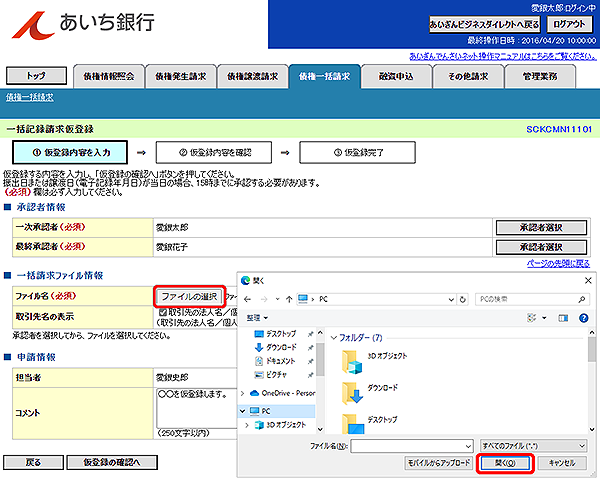This screenshot has width=600, height=478.
Task: Open the ダウンロード folder in the main pane
Action: tap(351, 393)
